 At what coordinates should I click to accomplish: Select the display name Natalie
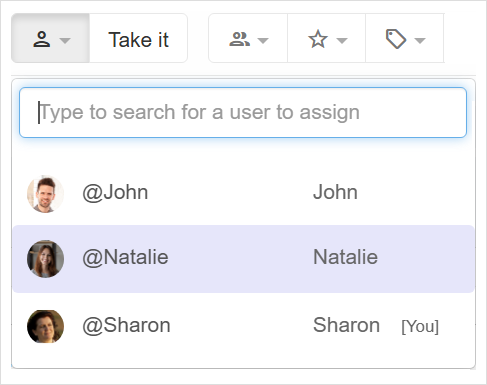coord(345,257)
